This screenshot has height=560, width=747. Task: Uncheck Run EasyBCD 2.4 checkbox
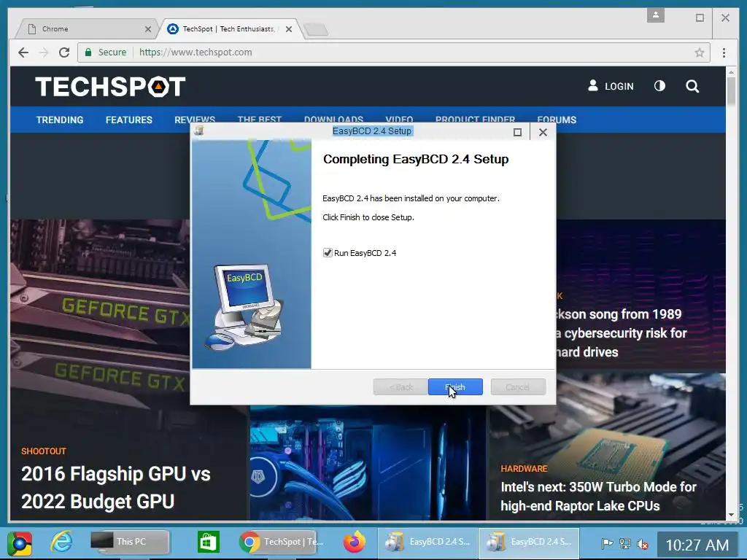[x=328, y=253]
